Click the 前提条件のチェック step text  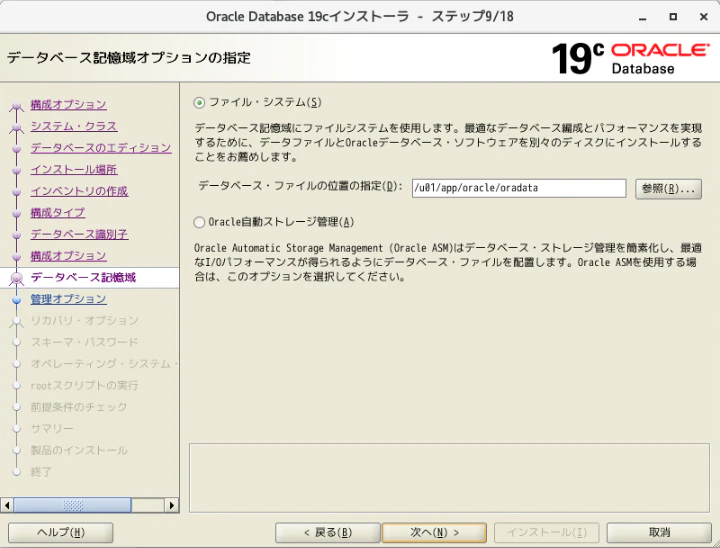click(x=79, y=407)
